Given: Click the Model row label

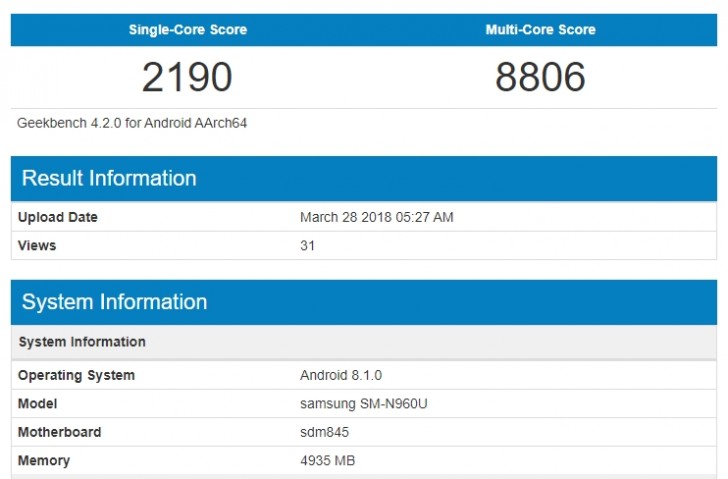Looking at the screenshot, I should 37,404.
